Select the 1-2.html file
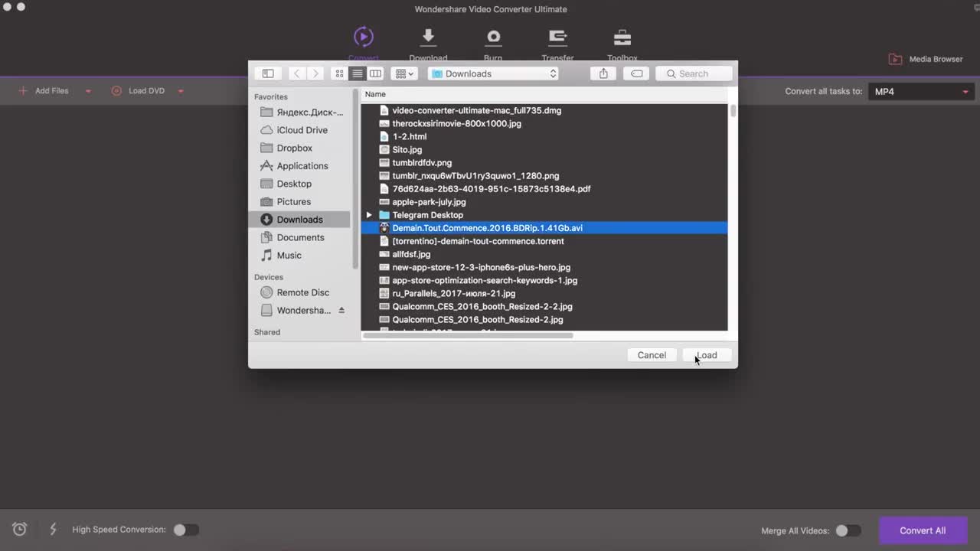The width and height of the screenshot is (980, 551). 544,136
